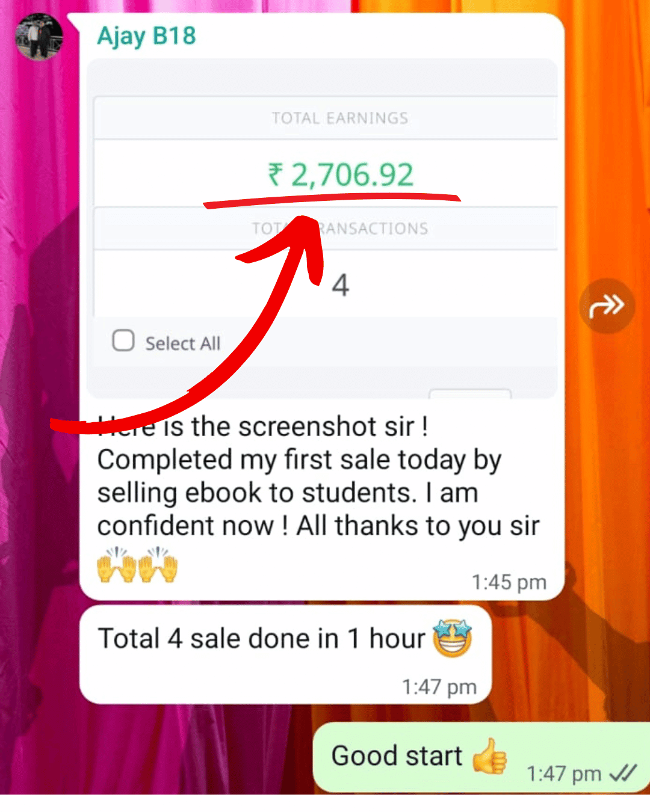Viewport: 650px width, 812px height.
Task: Open sender name Ajay B18
Action: (x=147, y=35)
